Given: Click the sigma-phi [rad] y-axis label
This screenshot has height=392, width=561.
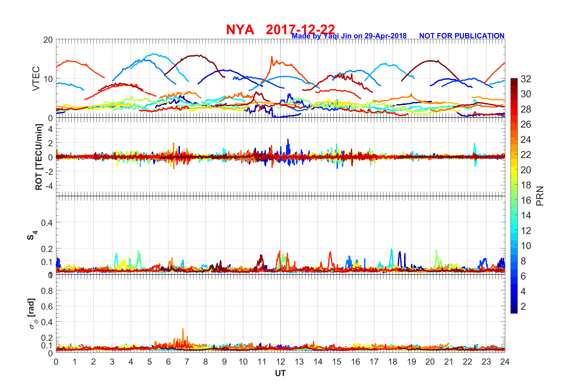Looking at the screenshot, I should (32, 314).
